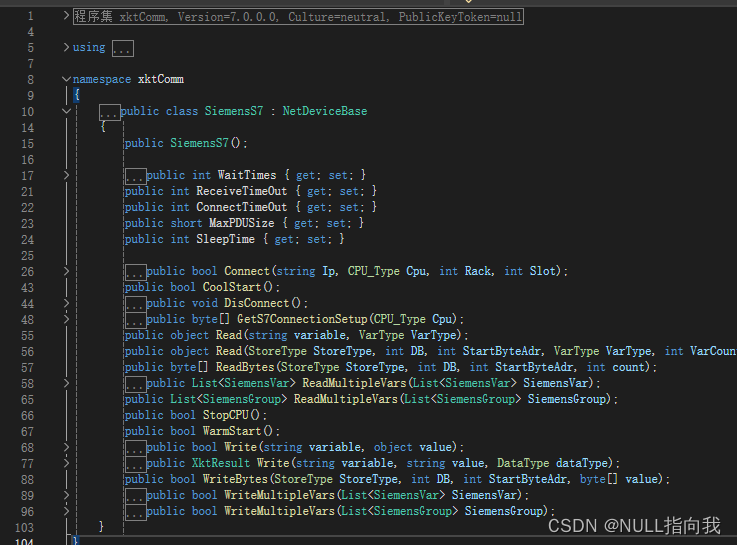Click the WriteBytes method name
Image resolution: width=737 pixels, height=545 pixels.
(x=235, y=479)
